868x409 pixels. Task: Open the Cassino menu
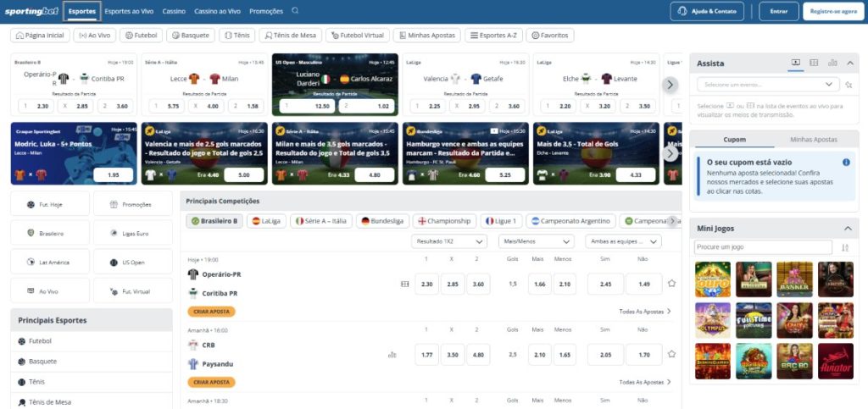point(174,11)
